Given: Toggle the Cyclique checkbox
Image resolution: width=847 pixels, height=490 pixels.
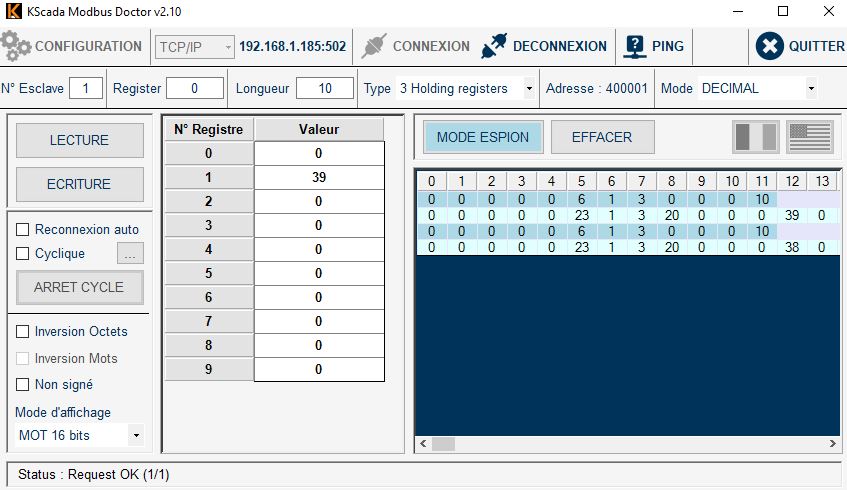Looking at the screenshot, I should [x=23, y=254].
